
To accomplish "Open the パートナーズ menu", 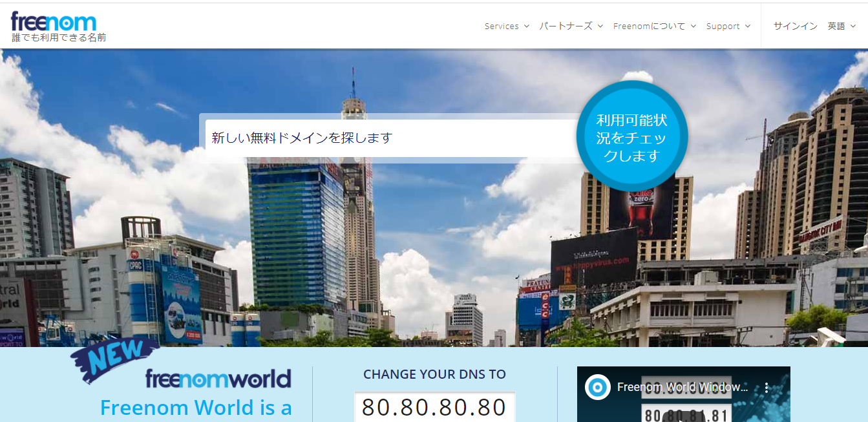I will [571, 26].
